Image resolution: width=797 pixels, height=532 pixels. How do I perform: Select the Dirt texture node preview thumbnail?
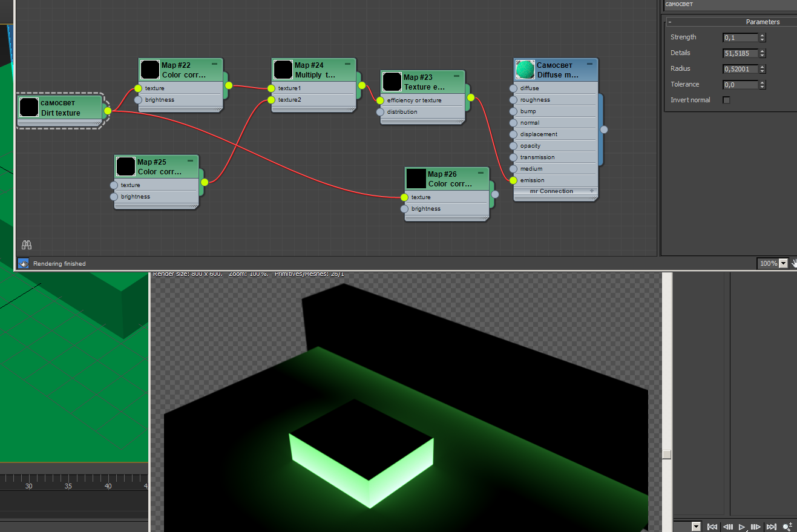point(29,108)
